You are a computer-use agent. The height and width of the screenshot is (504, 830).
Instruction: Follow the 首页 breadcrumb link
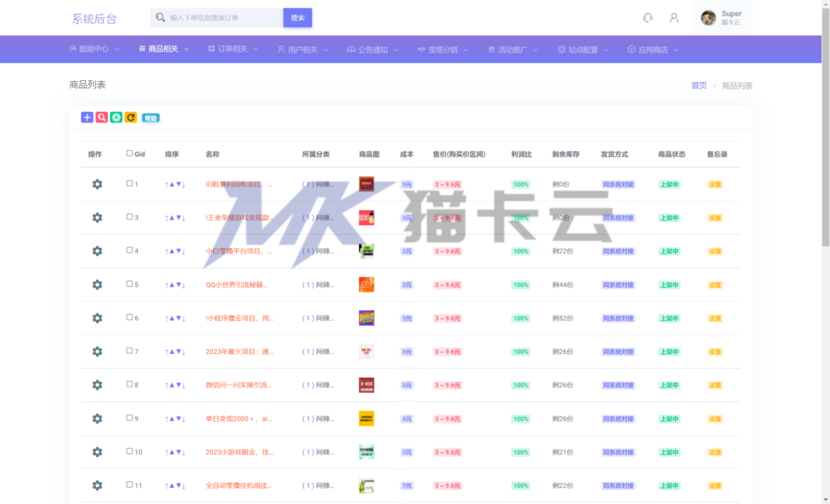tap(699, 86)
